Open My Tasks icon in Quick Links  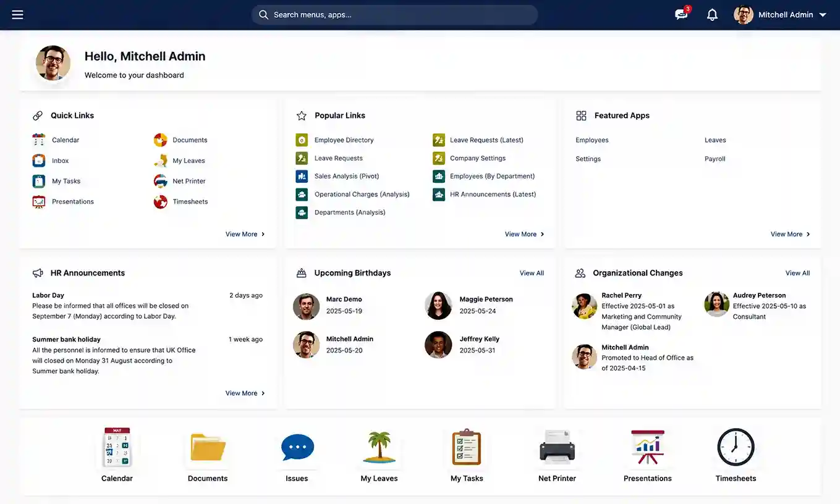click(x=39, y=181)
